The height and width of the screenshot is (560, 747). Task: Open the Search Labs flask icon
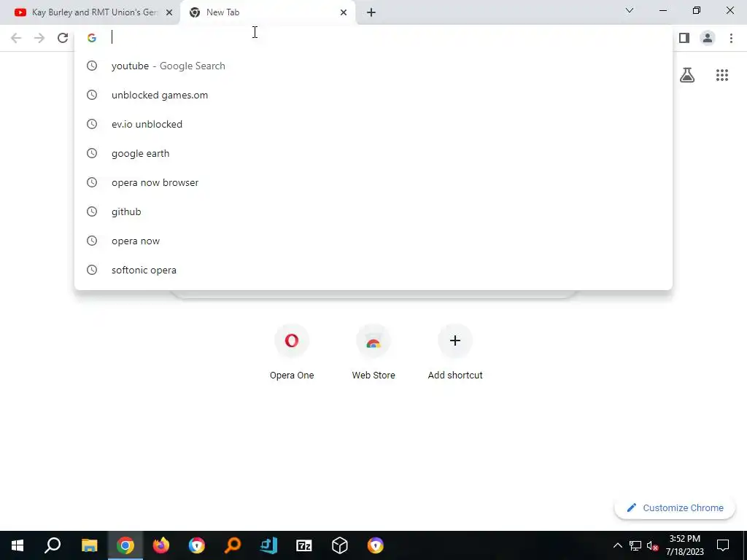pos(687,75)
